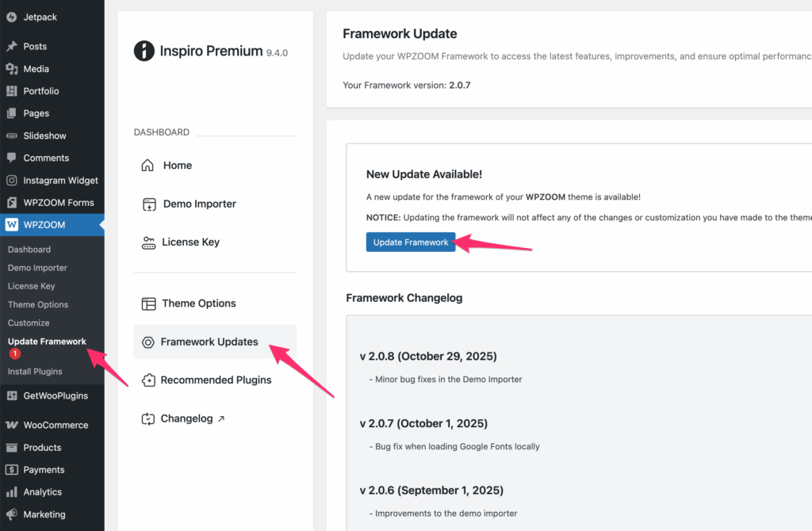The height and width of the screenshot is (531, 812).
Task: Go to License Key panel item
Action: 190,243
